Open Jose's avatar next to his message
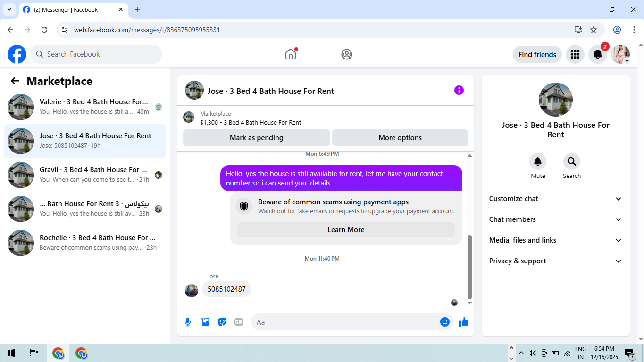This screenshot has width=644, height=362. pyautogui.click(x=192, y=290)
